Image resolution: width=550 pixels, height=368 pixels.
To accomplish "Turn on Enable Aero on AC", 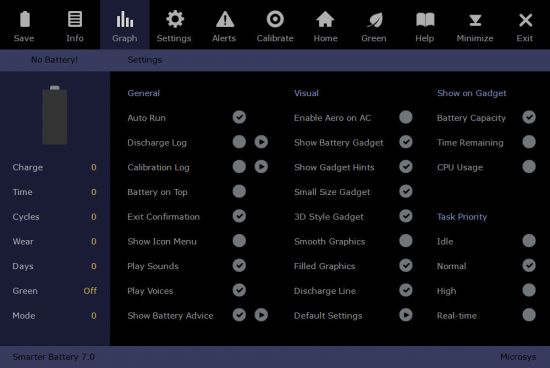I will [x=406, y=117].
